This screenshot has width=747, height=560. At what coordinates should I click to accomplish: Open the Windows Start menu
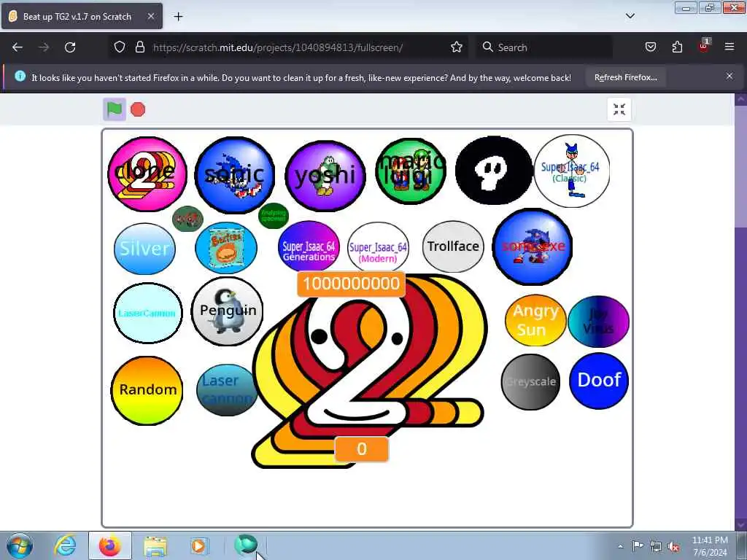[x=20, y=545]
